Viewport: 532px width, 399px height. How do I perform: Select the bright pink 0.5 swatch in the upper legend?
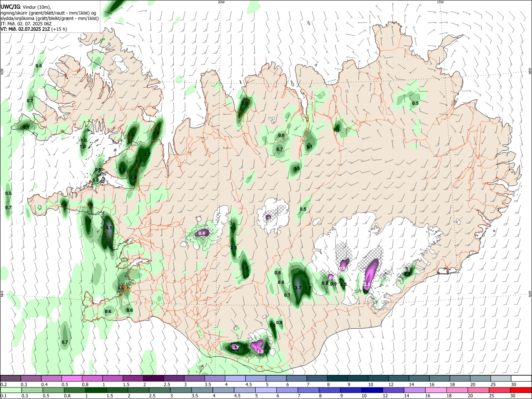(x=71, y=378)
